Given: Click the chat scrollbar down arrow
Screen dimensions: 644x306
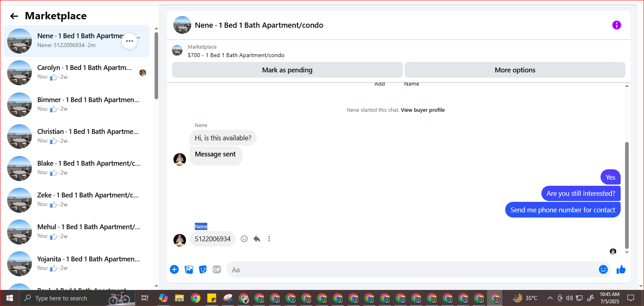Looking at the screenshot, I should [x=627, y=253].
